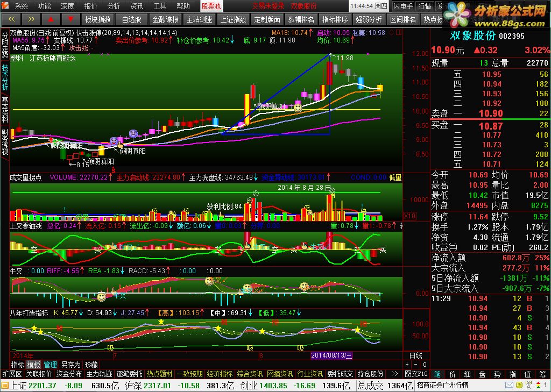Click the 股票池 button

coord(211,6)
